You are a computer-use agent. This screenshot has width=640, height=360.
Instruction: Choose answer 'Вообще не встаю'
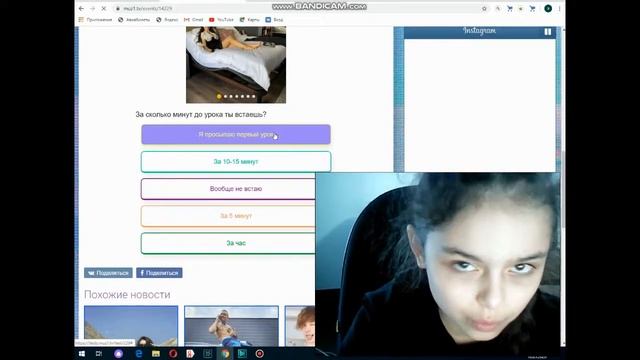click(x=228, y=189)
